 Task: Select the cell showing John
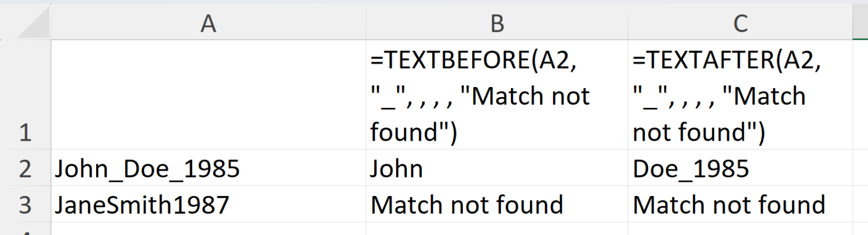point(497,168)
